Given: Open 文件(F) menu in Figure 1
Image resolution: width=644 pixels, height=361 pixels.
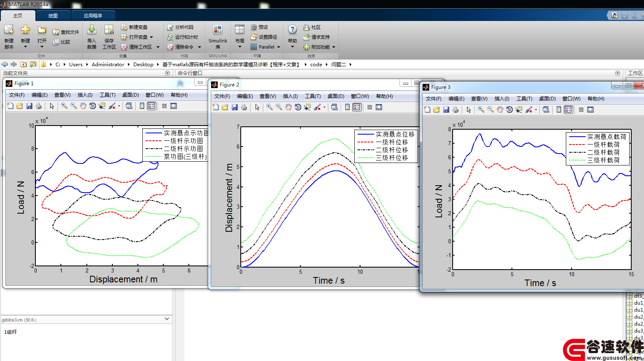Looking at the screenshot, I should (17, 95).
